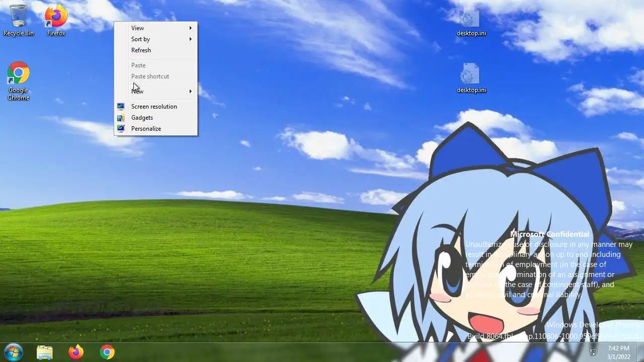Expand the arrow beside New

tap(191, 92)
